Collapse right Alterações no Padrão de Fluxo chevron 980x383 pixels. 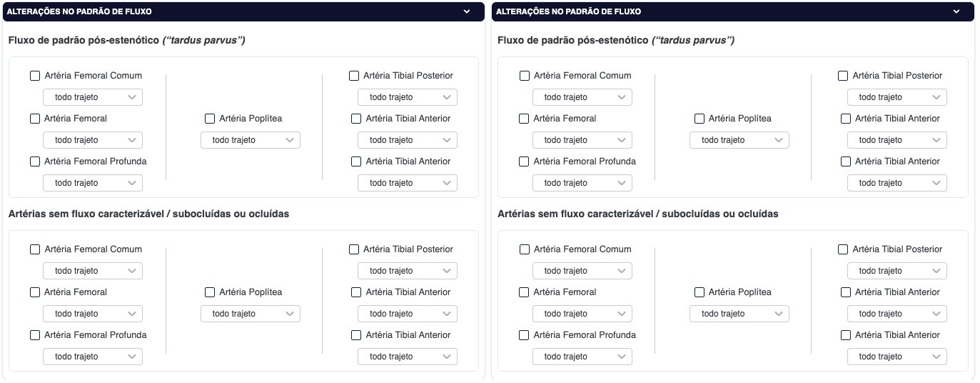[x=956, y=11]
